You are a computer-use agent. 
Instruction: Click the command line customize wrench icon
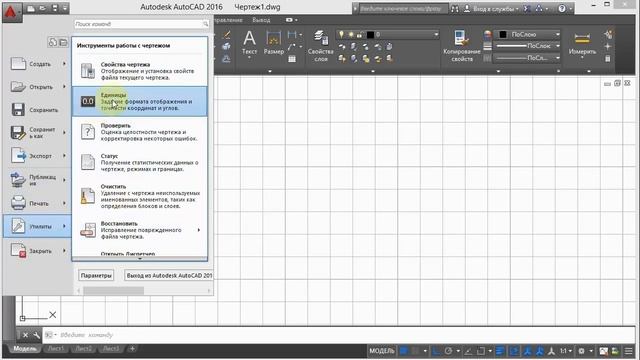click(36, 335)
